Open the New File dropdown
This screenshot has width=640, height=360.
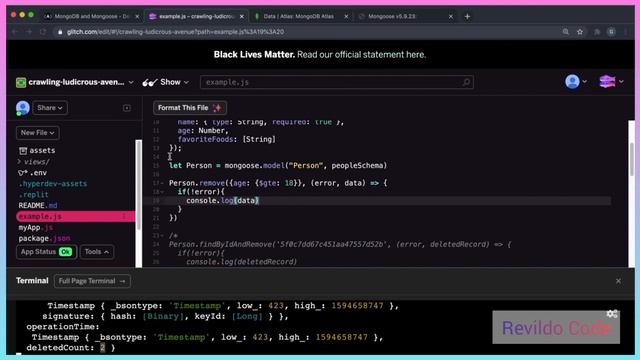click(38, 133)
